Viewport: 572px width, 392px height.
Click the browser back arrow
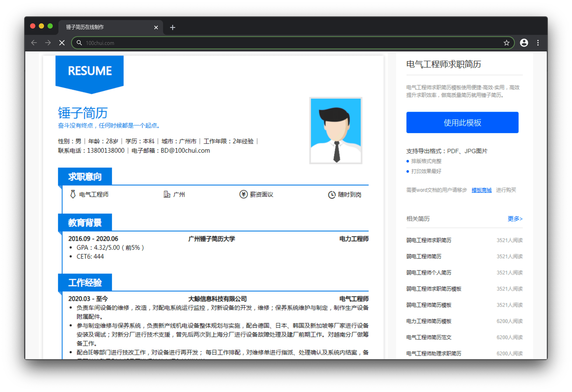coord(34,43)
